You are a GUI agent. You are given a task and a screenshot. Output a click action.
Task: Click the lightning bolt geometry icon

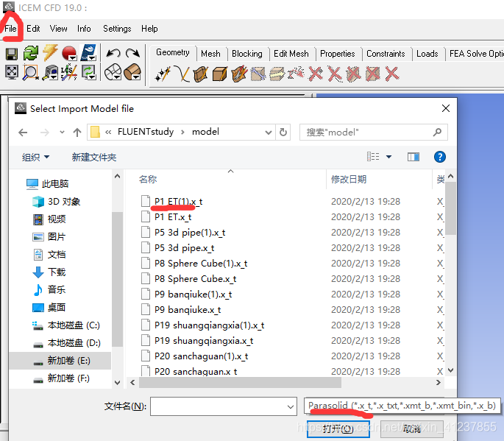51,52
